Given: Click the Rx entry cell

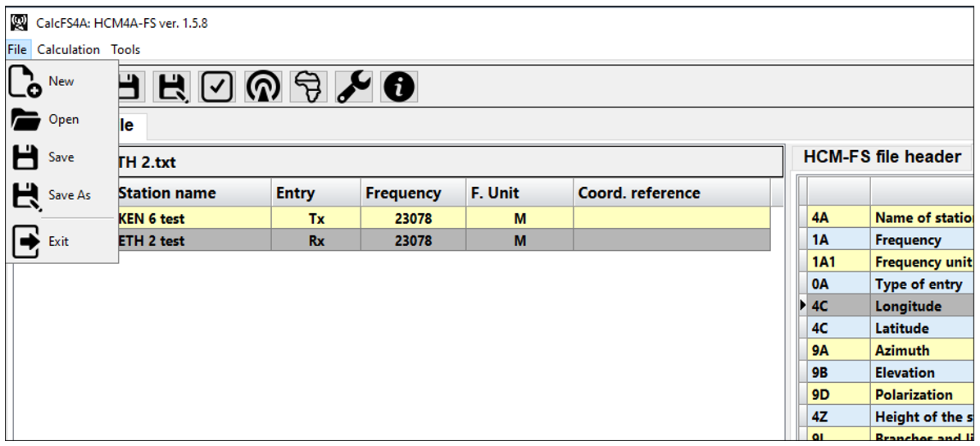Looking at the screenshot, I should pos(316,240).
